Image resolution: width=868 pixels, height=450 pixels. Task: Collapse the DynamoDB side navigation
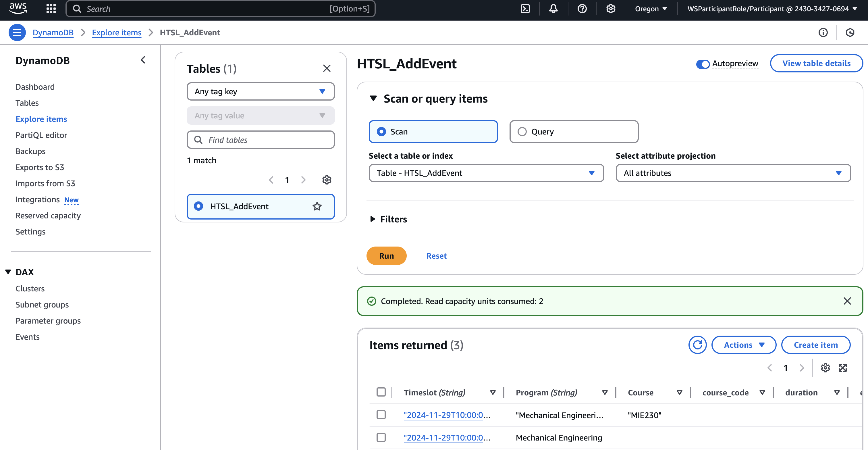pyautogui.click(x=143, y=60)
